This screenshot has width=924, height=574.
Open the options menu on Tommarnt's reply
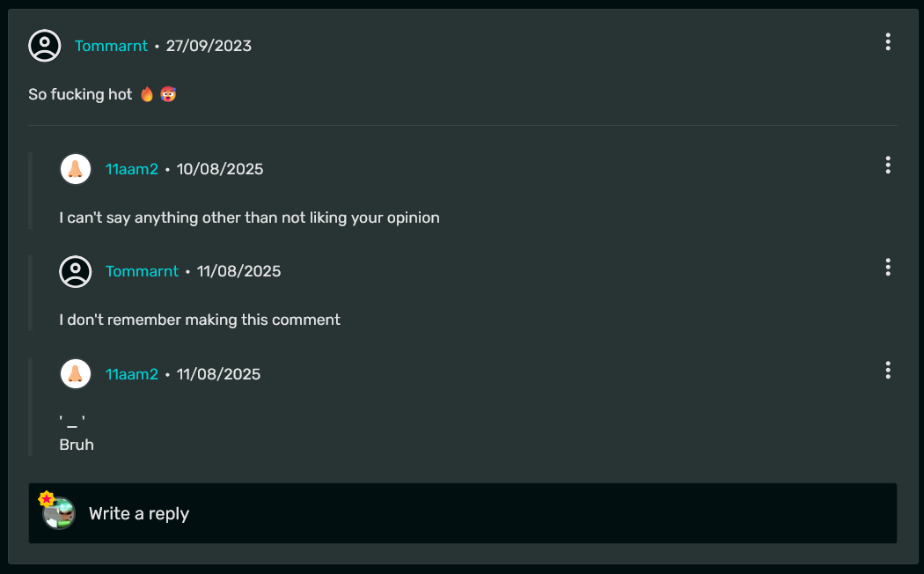point(888,268)
